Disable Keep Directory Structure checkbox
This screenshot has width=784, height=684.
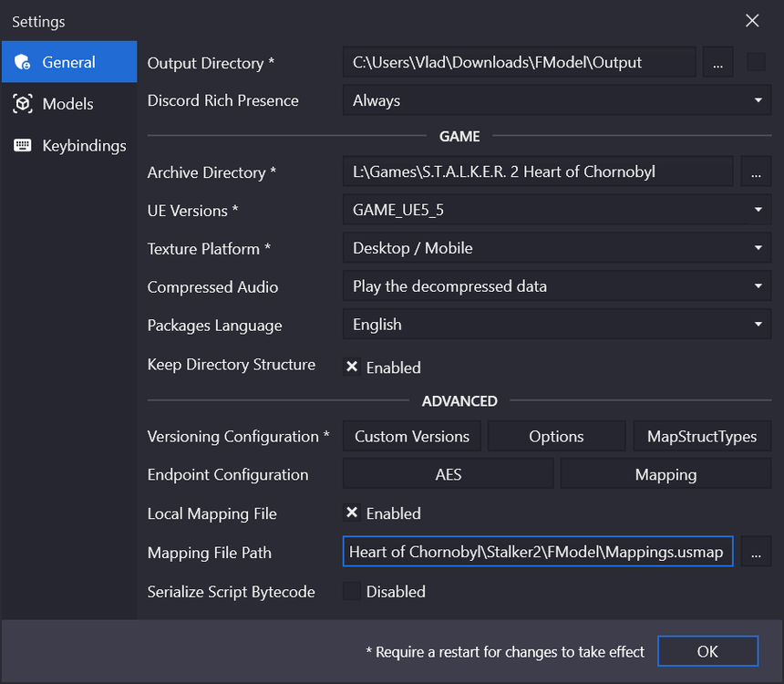pos(352,368)
